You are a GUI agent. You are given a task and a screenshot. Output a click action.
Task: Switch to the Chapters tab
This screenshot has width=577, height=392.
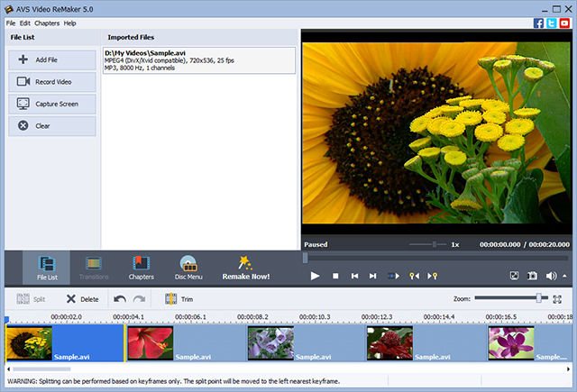142,268
